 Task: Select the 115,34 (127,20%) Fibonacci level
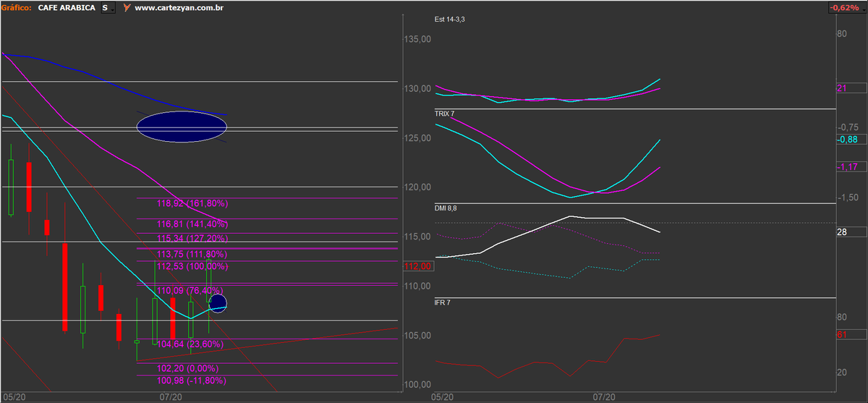click(192, 238)
